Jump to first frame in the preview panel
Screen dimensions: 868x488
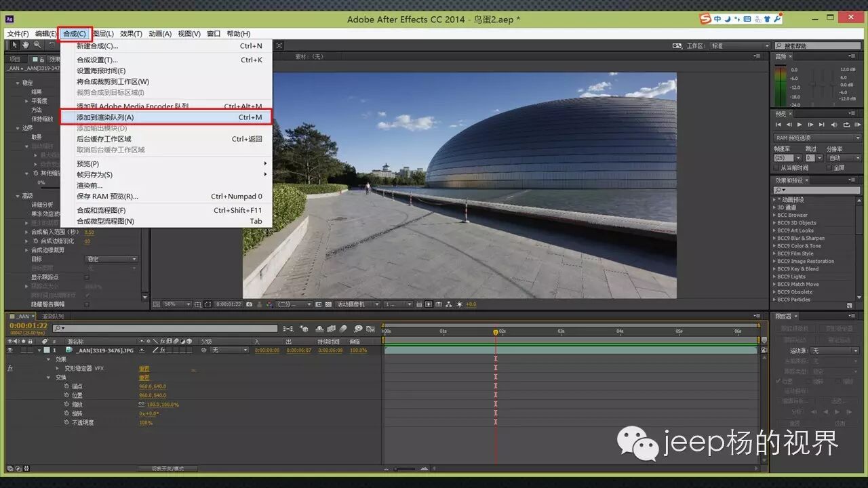click(x=778, y=125)
